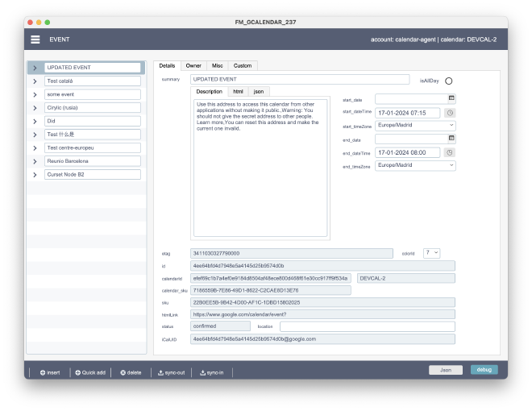Image resolution: width=532 pixels, height=411 pixels.
Task: Expand the Cirylic (rusia) row chevron
Action: (x=35, y=108)
